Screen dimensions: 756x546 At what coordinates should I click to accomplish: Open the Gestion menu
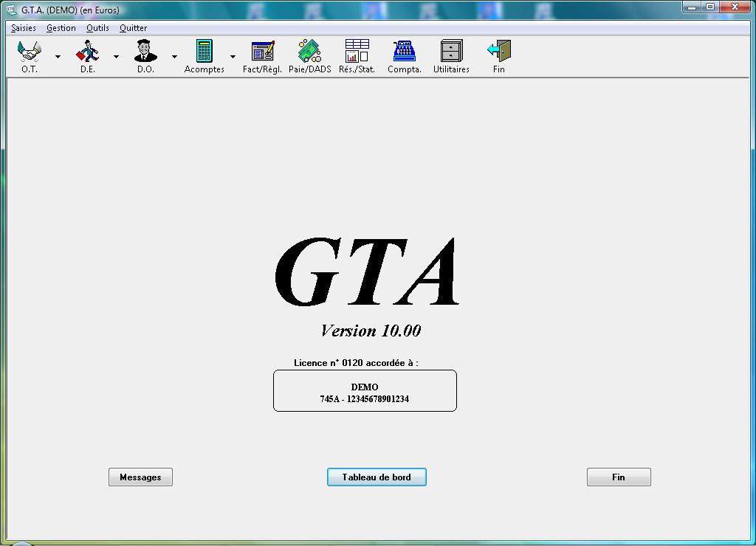coord(61,28)
